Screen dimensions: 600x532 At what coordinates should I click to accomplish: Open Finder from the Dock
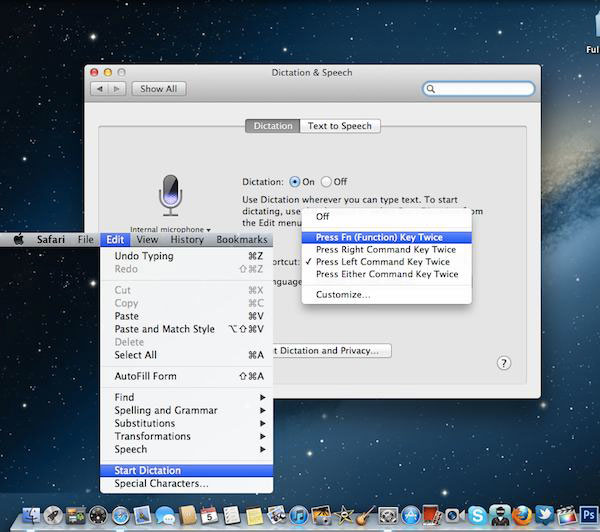tap(31, 515)
